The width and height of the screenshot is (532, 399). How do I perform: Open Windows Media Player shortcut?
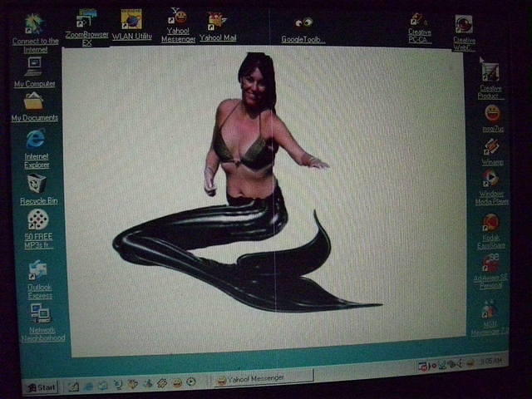tap(491, 179)
